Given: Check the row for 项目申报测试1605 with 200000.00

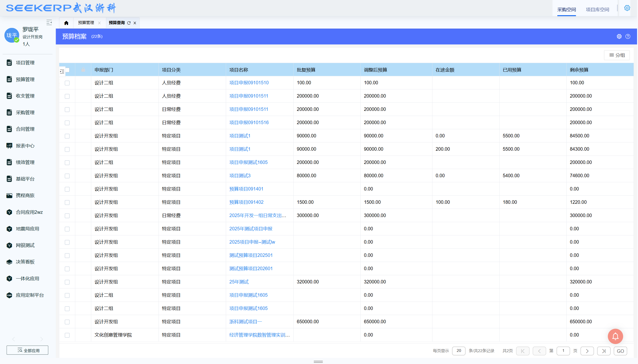Looking at the screenshot, I should pos(67,163).
